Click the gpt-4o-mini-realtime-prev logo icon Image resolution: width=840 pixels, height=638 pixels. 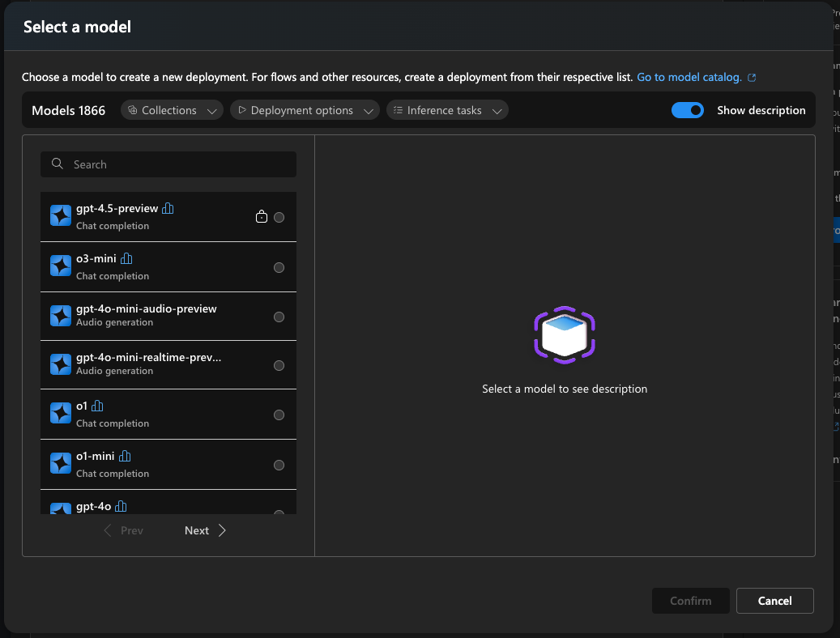[x=61, y=364]
